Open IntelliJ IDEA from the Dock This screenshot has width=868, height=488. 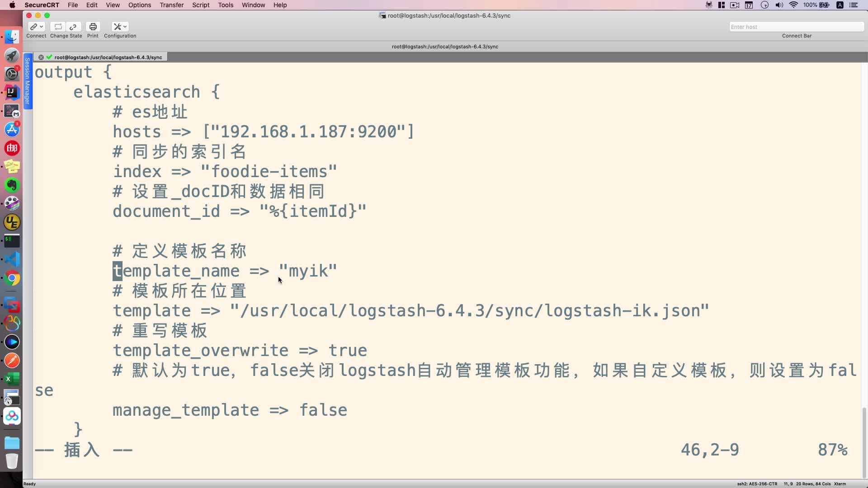12,92
